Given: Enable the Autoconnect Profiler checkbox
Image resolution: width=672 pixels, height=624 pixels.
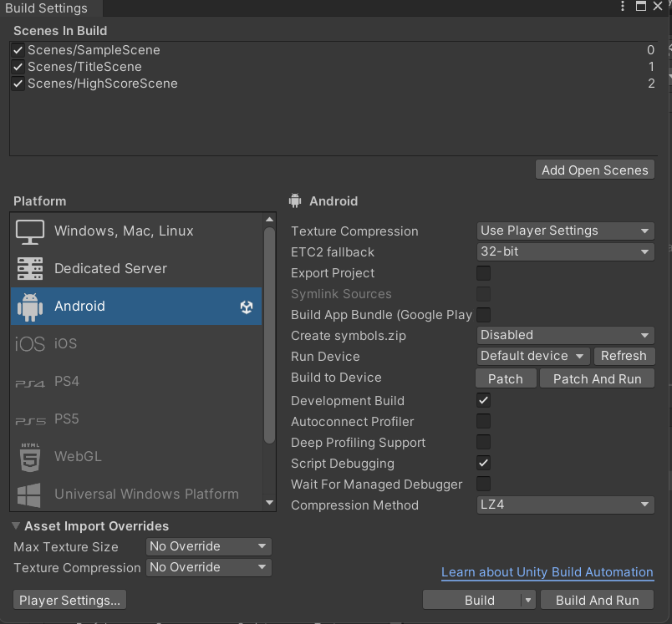Looking at the screenshot, I should click(x=483, y=421).
